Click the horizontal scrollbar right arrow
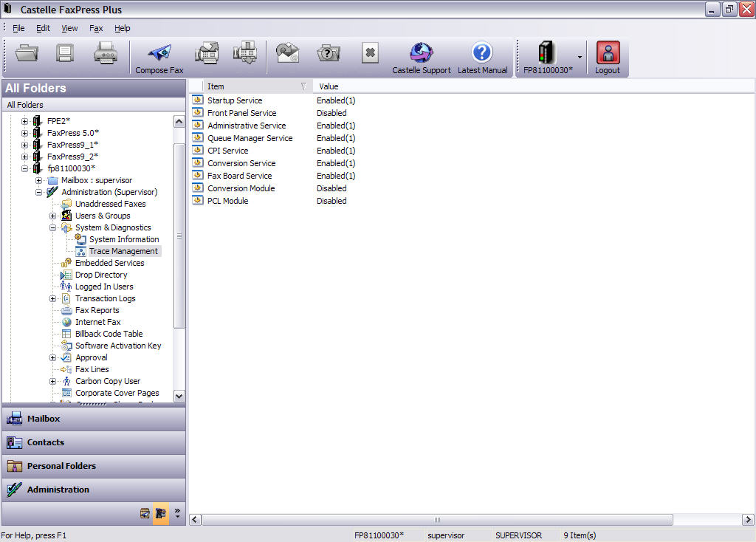756x542 pixels. coord(748,519)
